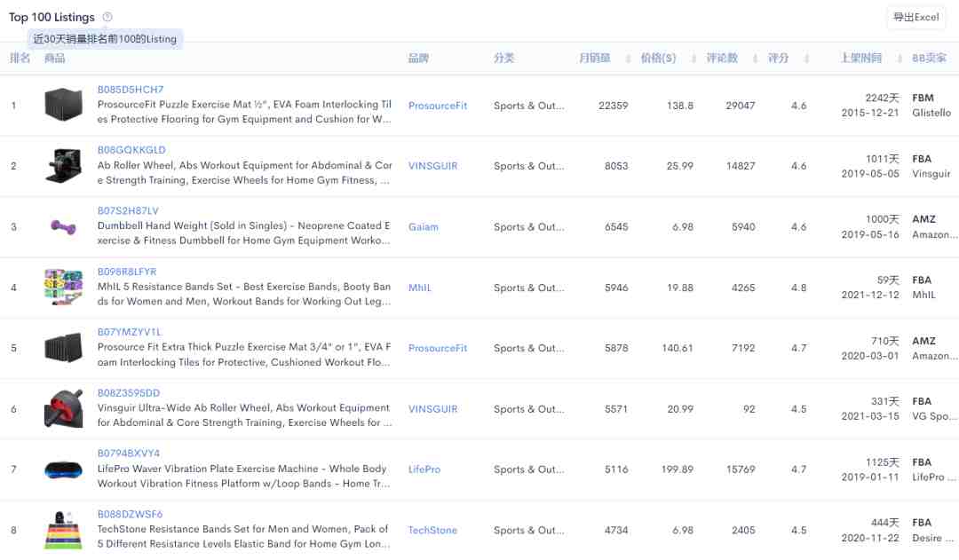Click the purple dumbbell product thumbnail
The height and width of the screenshot is (560, 959).
pyautogui.click(x=63, y=227)
